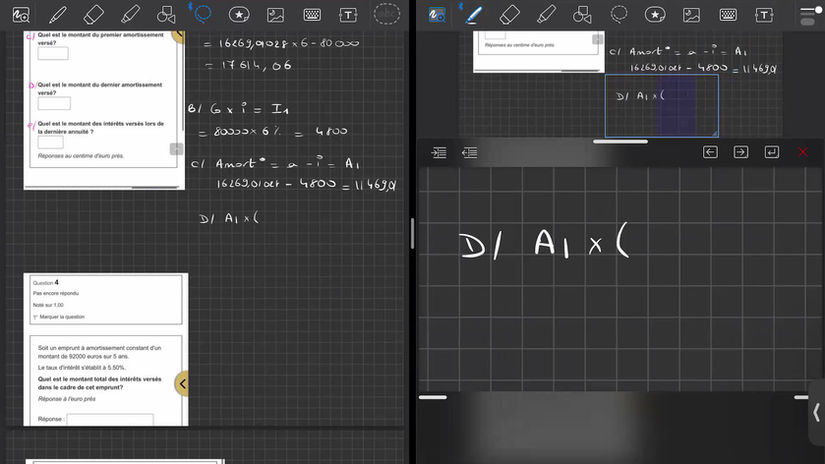Image resolution: width=825 pixels, height=464 pixels.
Task: Open the keyboard tool in left window
Action: 312,15
